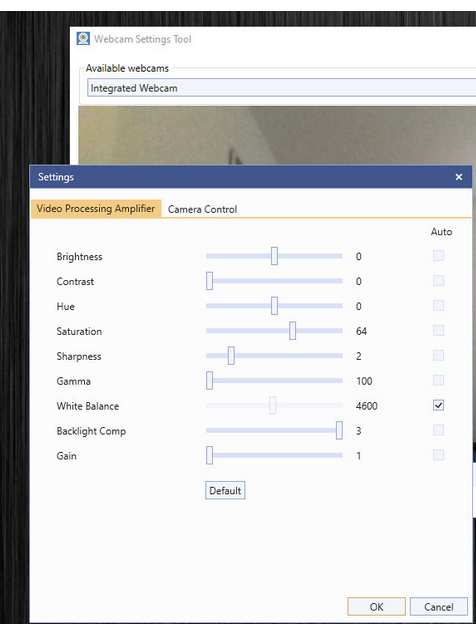Click the White Balance label

pyautogui.click(x=88, y=406)
